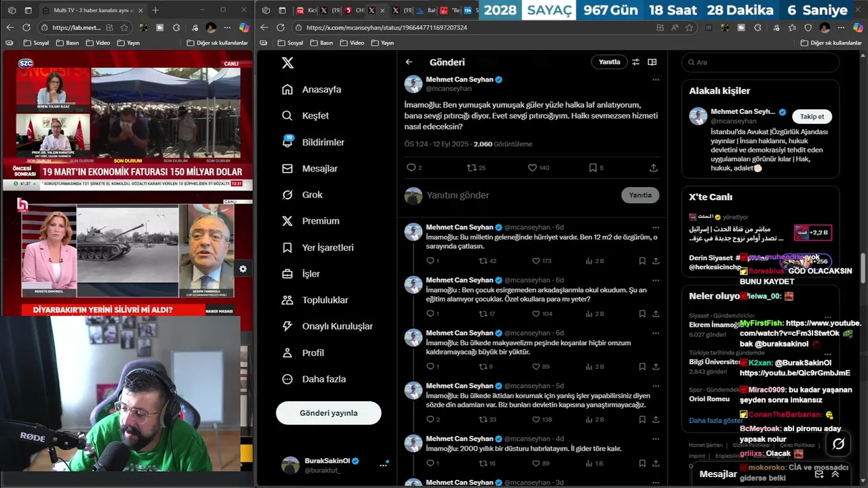Open Grok from the sidebar
This screenshot has height=488, width=868.
click(x=302, y=195)
